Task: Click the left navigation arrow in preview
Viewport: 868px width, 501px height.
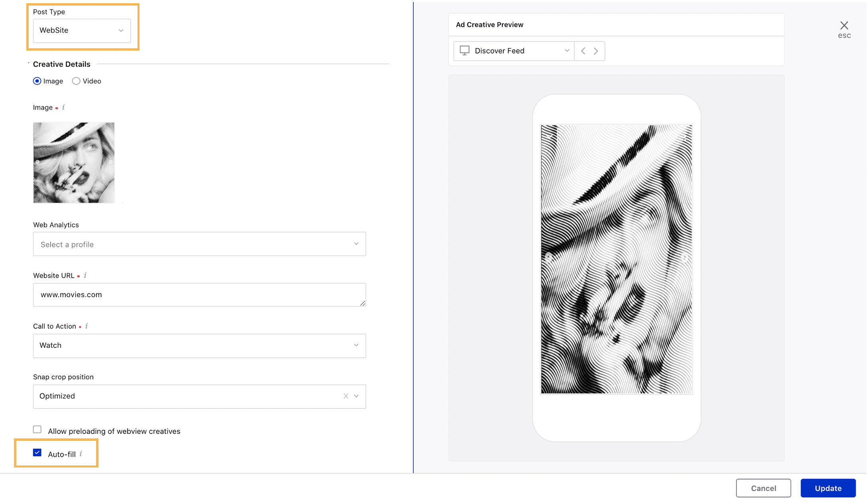Action: click(583, 51)
